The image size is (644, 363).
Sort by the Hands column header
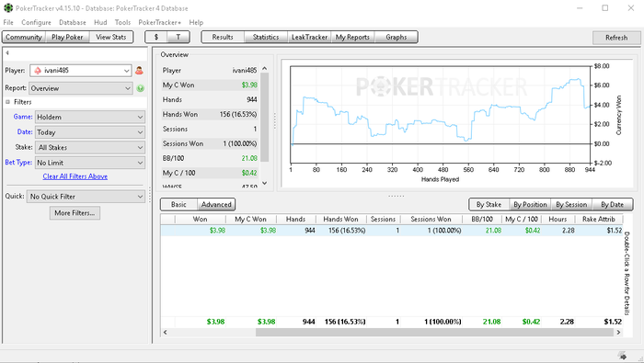(295, 219)
